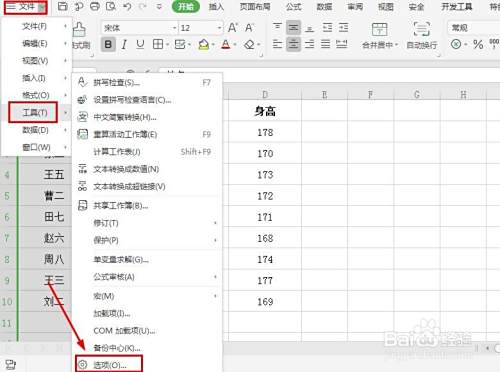Click the cell borders icon

[158, 44]
